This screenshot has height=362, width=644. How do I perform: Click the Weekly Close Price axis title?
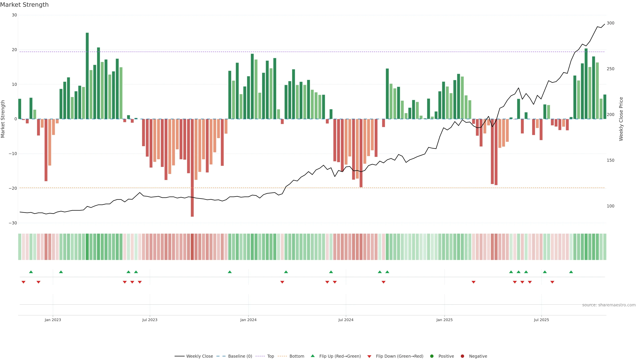pyautogui.click(x=621, y=119)
